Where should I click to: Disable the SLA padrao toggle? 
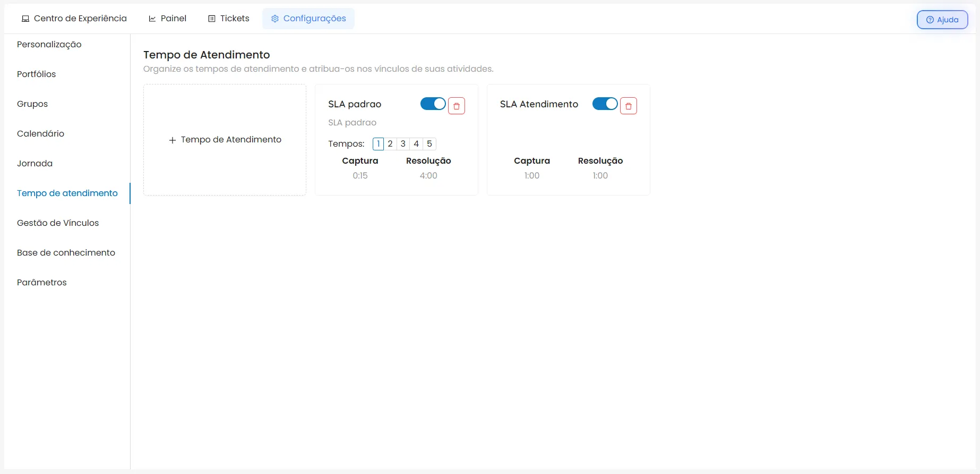pyautogui.click(x=433, y=104)
